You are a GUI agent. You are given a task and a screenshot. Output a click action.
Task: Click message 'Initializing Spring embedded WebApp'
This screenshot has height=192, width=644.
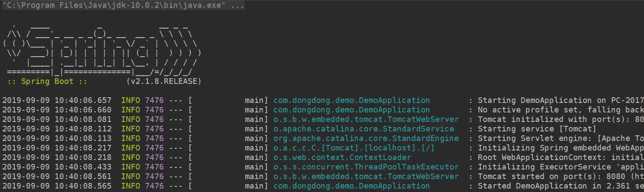(561, 148)
